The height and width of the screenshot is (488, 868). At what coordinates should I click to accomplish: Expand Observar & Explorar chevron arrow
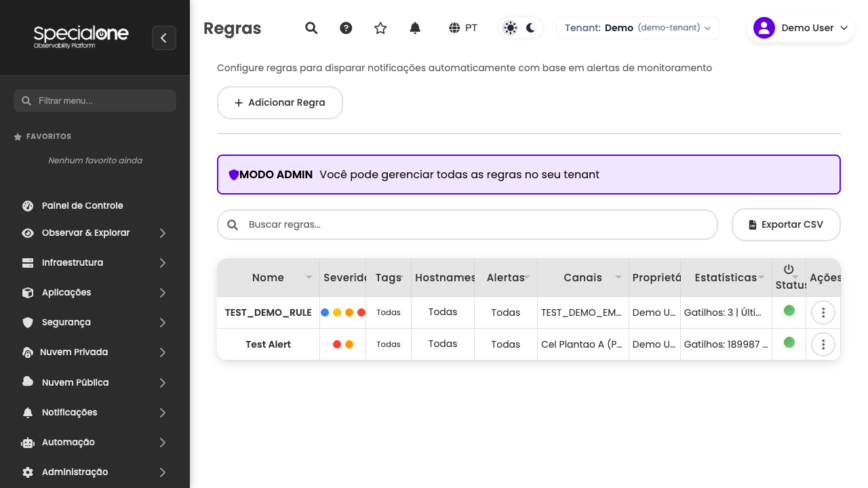click(x=163, y=232)
